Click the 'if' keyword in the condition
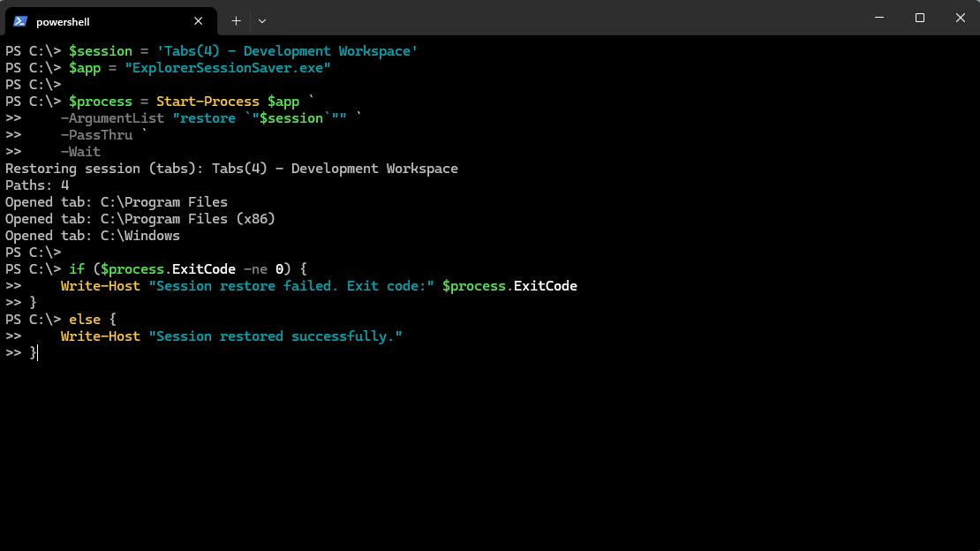 (77, 269)
